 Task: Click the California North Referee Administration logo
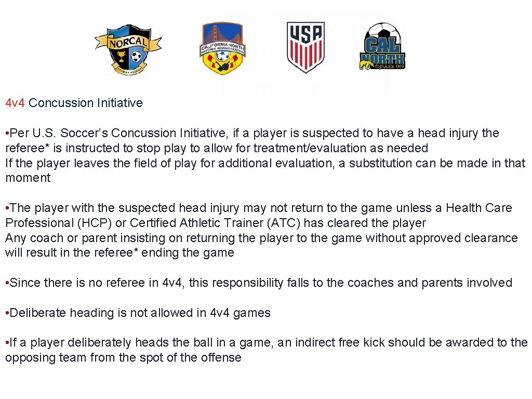coord(223,49)
